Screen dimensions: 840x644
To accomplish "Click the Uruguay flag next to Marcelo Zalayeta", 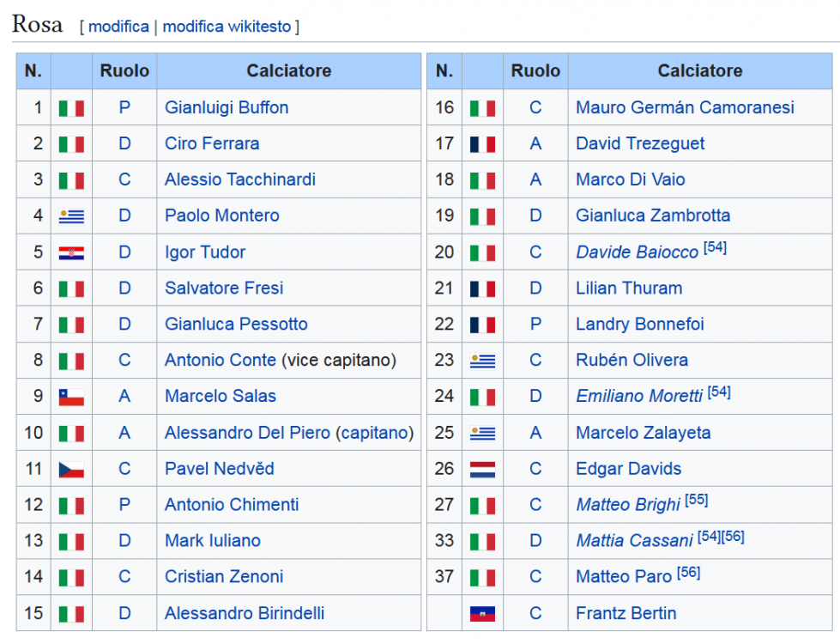I will [x=482, y=433].
